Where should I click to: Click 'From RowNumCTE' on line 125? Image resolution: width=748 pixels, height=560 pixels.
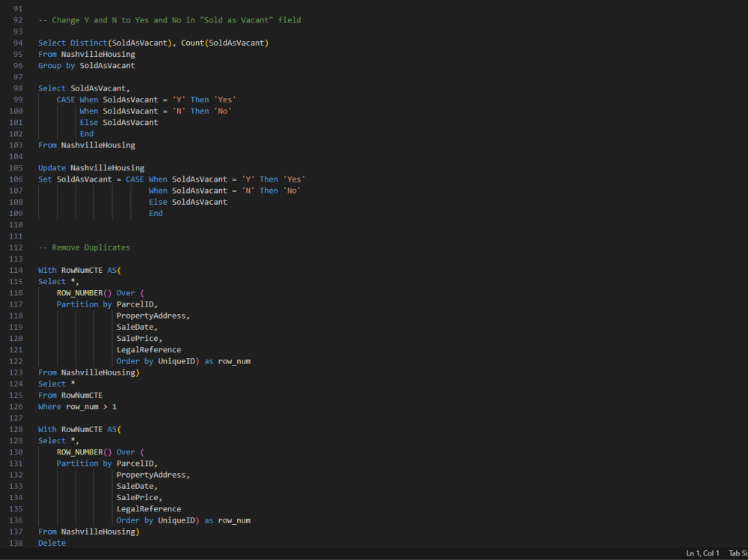[70, 396]
